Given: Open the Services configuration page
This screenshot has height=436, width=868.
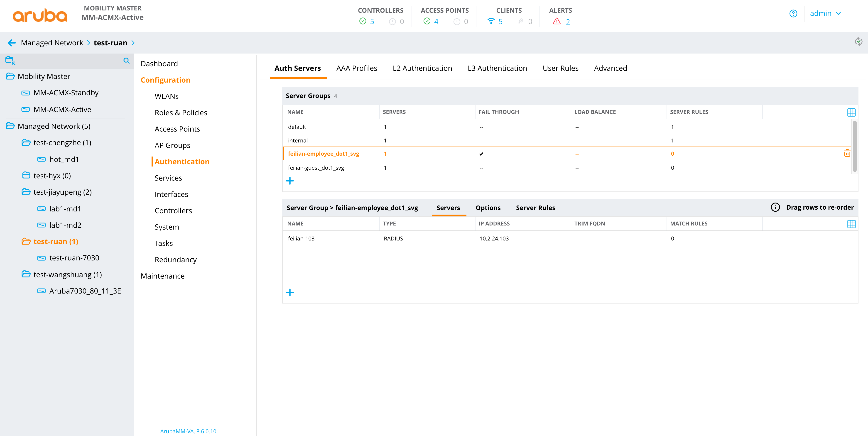Looking at the screenshot, I should pos(168,178).
